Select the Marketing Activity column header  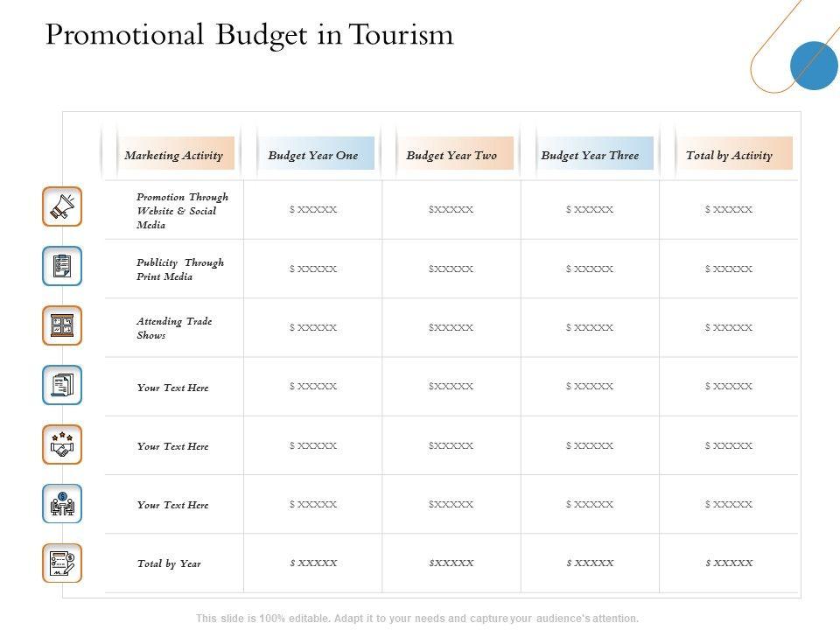(174, 155)
